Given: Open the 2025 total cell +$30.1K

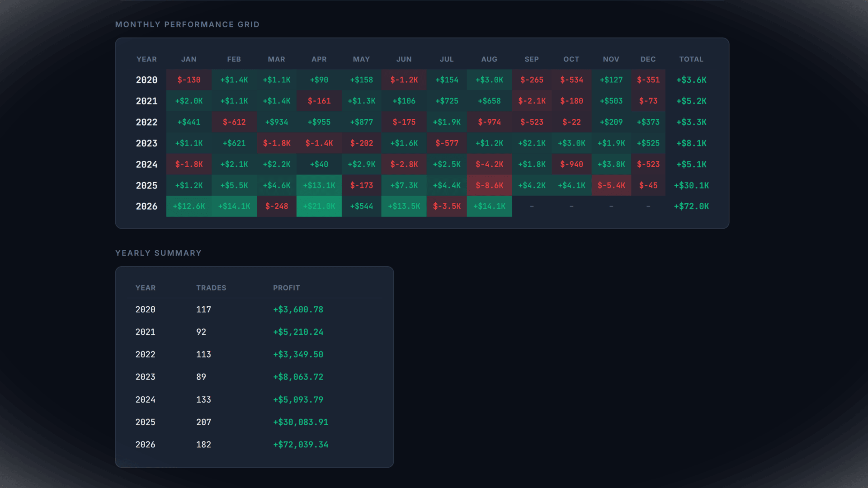Looking at the screenshot, I should click(x=691, y=185).
